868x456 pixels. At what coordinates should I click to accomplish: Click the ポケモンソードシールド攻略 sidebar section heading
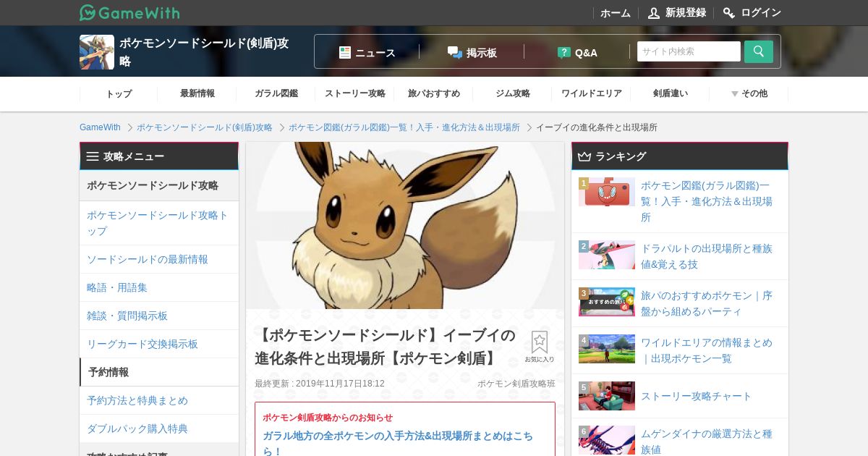coord(159,185)
